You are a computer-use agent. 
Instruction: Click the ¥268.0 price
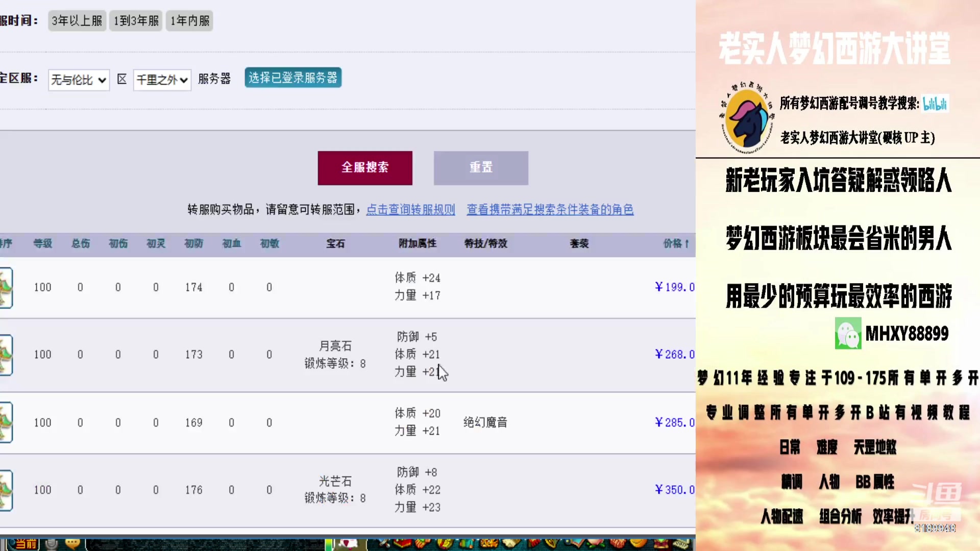(675, 354)
